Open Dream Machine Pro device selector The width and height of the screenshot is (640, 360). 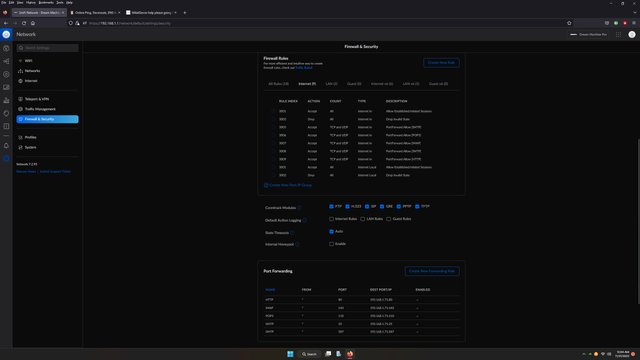[588, 35]
